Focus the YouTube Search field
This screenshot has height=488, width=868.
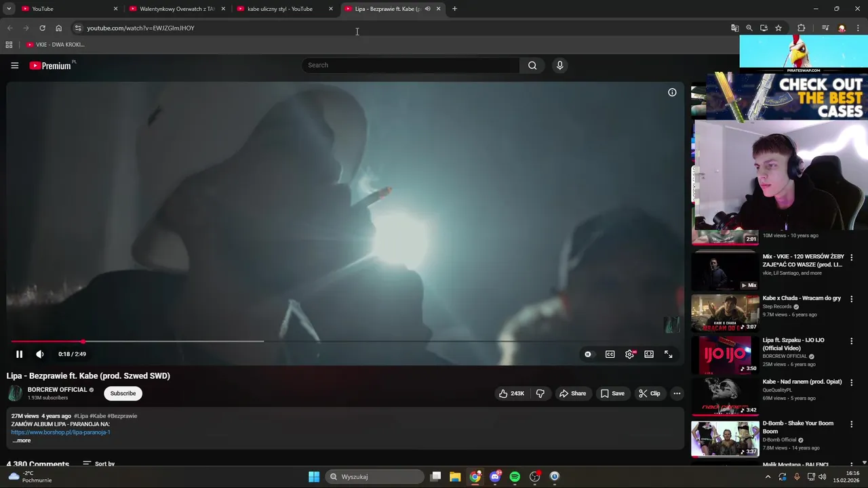(x=411, y=65)
